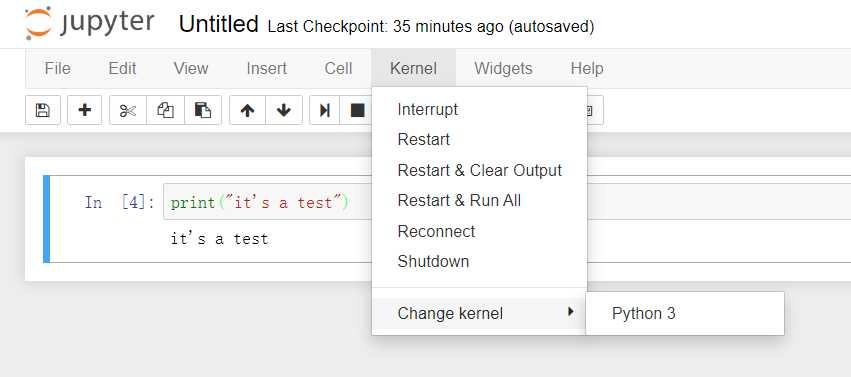This screenshot has height=377, width=851.
Task: Click the Untitled notebook name to rename
Action: (x=218, y=24)
